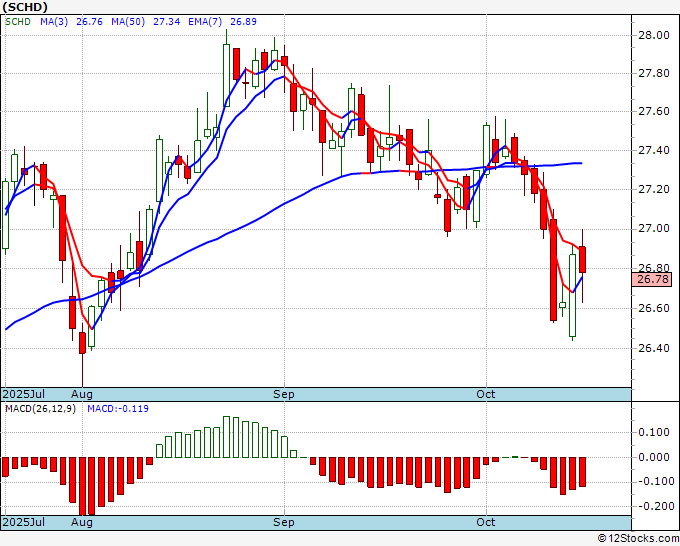
Task: Select the green SCHD legend label
Action: click(18, 22)
